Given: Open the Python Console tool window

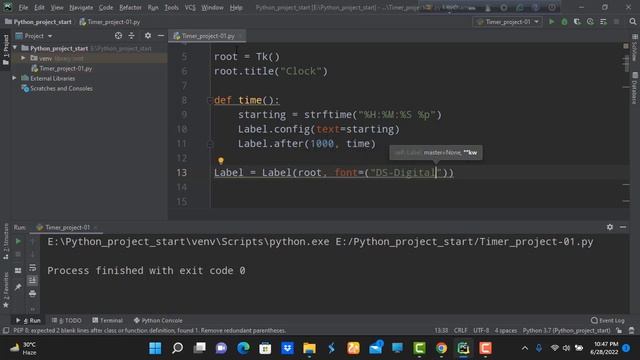Looking at the screenshot, I should (x=158, y=320).
